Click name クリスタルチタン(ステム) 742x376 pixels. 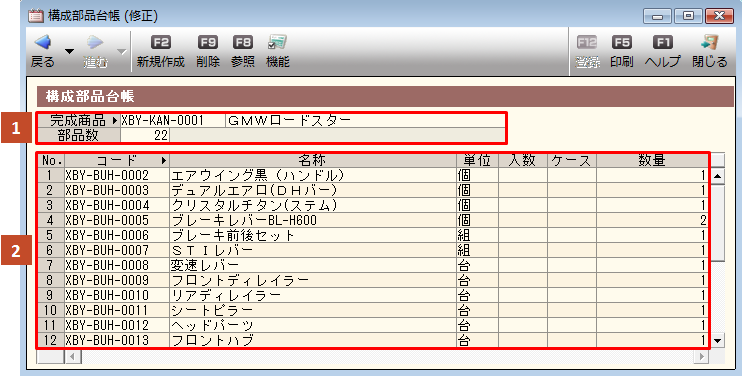(x=254, y=205)
